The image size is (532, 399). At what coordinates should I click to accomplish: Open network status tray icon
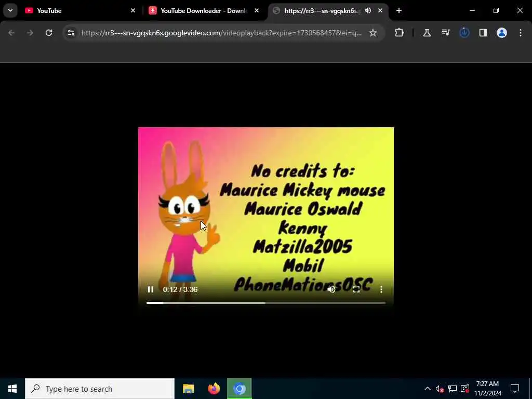coord(453,389)
